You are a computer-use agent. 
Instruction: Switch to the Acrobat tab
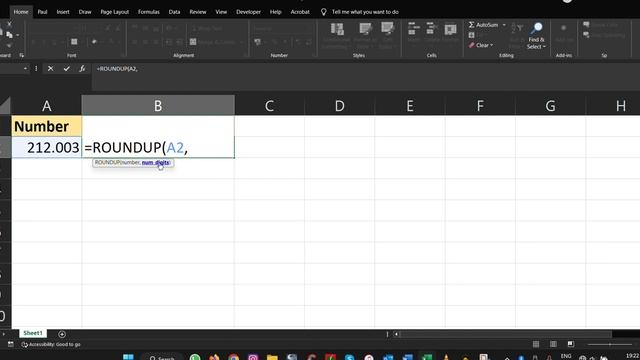(x=300, y=12)
